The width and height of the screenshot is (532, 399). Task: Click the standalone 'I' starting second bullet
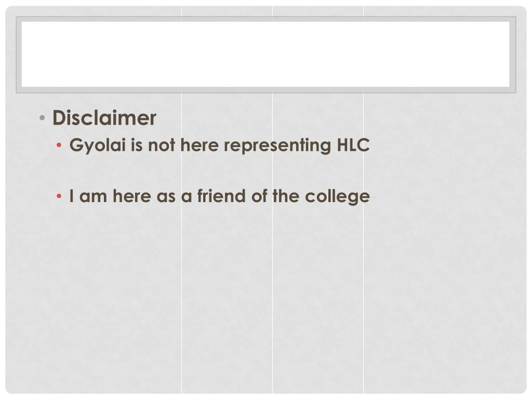[72, 196]
